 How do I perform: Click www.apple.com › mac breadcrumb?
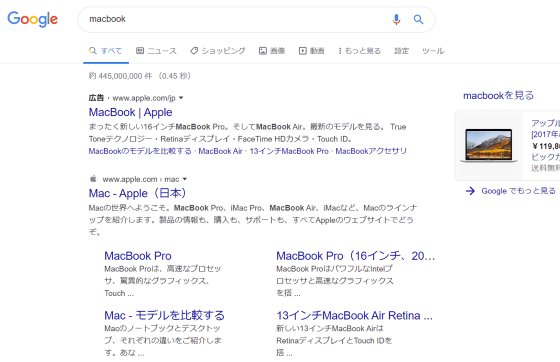(141, 179)
